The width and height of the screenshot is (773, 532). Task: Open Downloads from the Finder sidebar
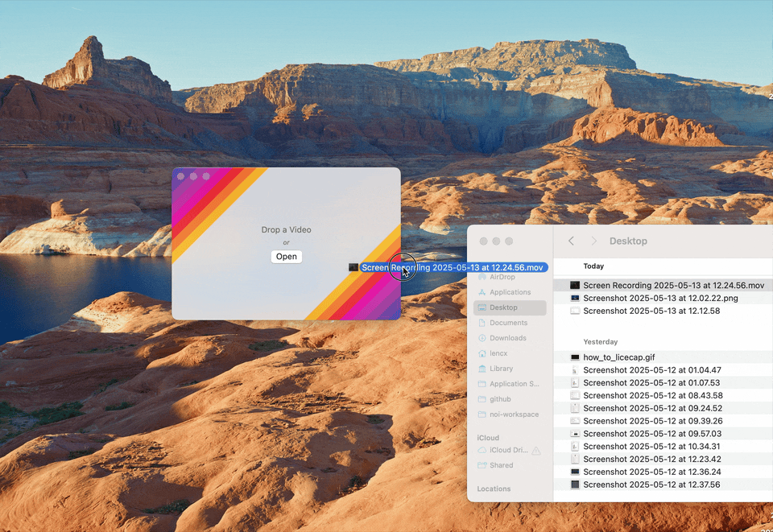tap(510, 338)
